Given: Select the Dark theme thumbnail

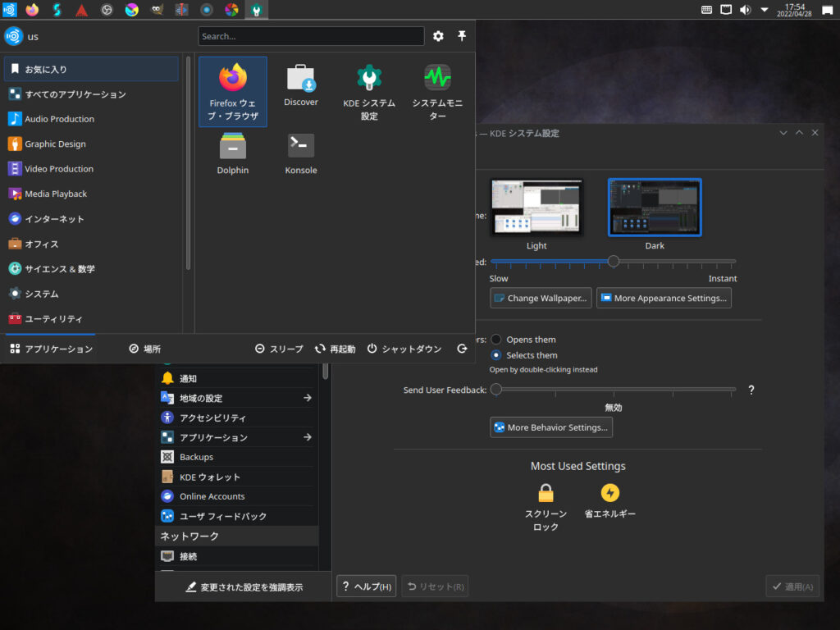Looking at the screenshot, I should coord(654,208).
